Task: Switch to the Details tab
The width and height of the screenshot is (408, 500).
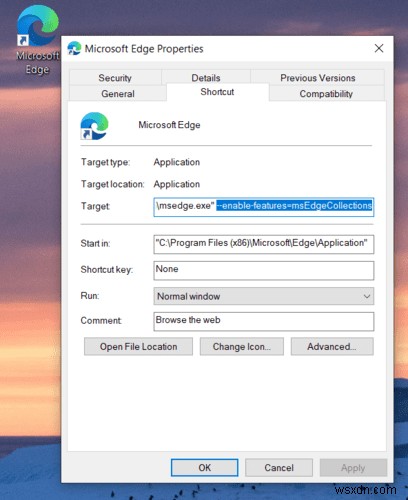Action: (x=206, y=78)
